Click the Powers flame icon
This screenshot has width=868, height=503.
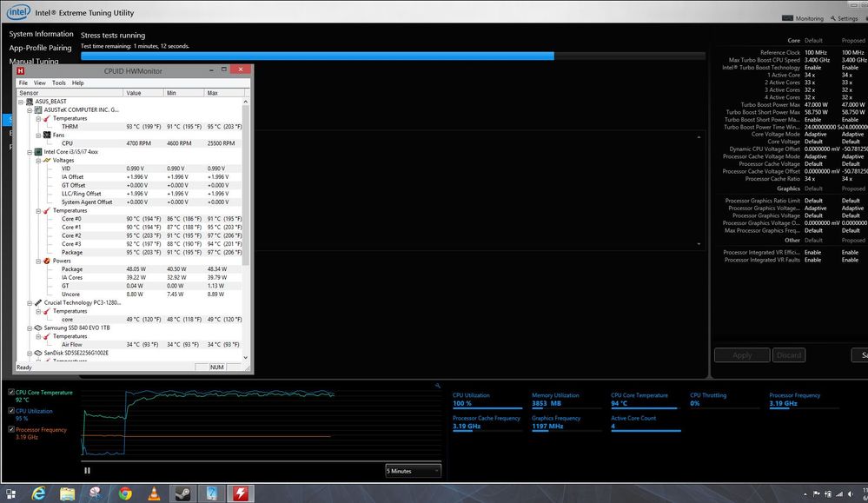coord(47,261)
